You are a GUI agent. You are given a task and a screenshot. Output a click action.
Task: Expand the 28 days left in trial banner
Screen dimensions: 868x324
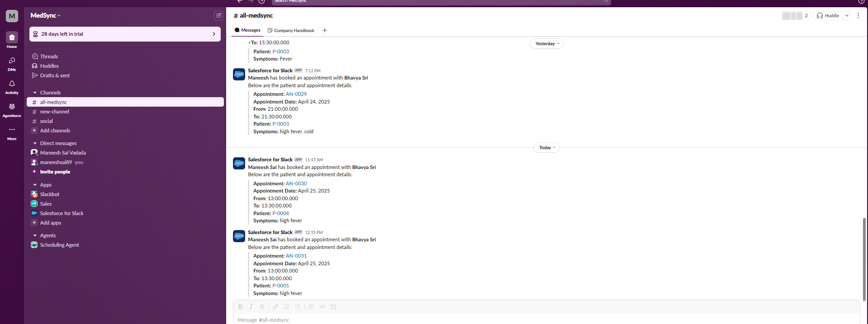tap(125, 34)
